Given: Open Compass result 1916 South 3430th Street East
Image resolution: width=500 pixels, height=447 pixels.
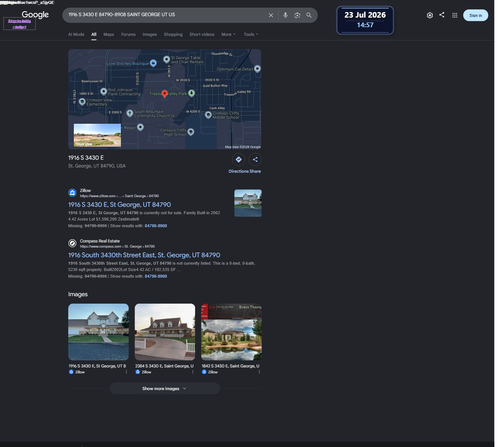Looking at the screenshot, I should point(144,255).
